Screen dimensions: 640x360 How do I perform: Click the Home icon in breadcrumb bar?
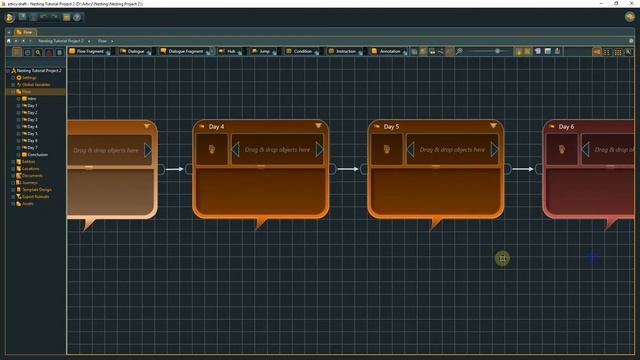(x=9, y=41)
